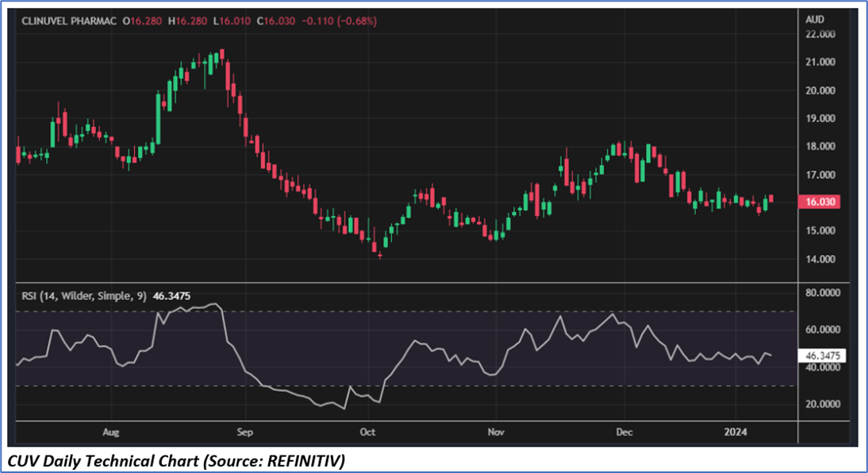Viewport: 868px width, 473px height.
Task: Click the 22.000 price axis level
Action: point(820,34)
